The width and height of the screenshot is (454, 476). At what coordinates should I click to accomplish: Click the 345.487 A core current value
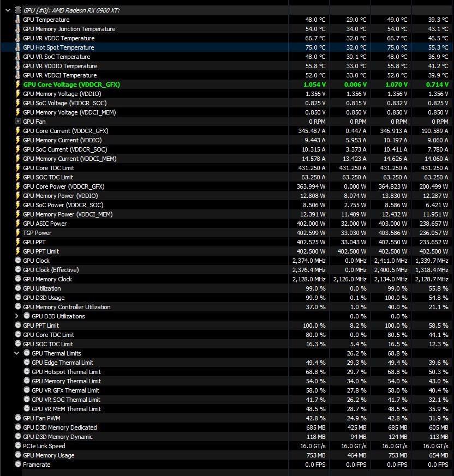pyautogui.click(x=312, y=131)
